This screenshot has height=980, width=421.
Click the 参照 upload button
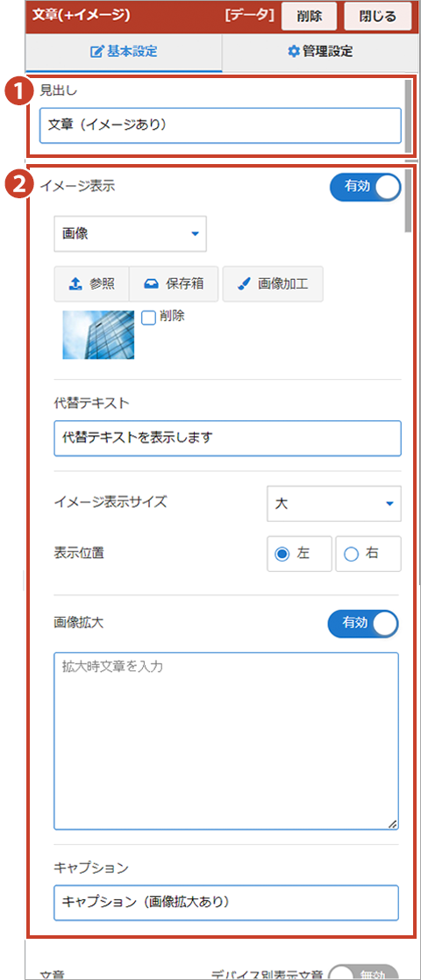91,283
